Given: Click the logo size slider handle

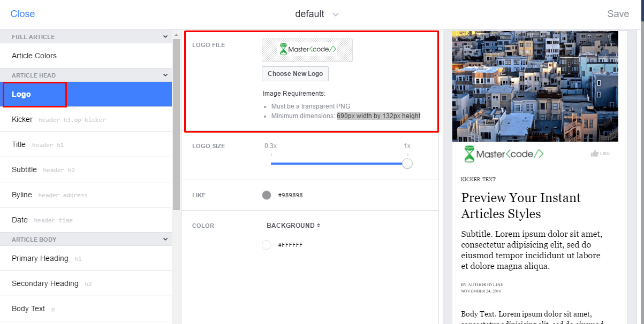Looking at the screenshot, I should click(x=407, y=164).
